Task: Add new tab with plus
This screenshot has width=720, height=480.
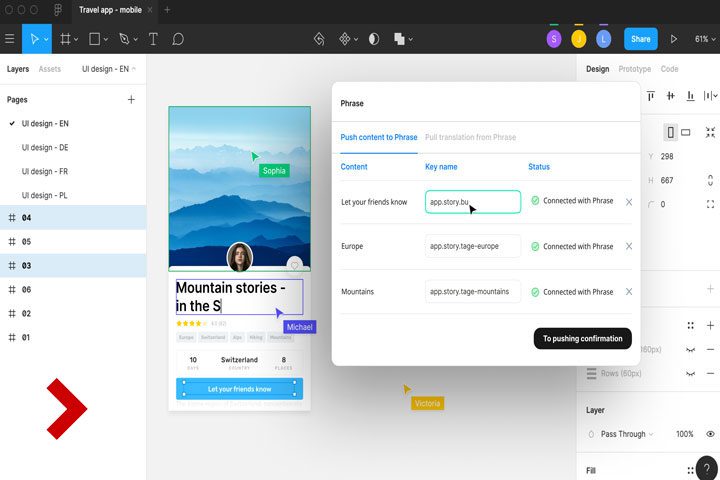Action: coord(167,10)
